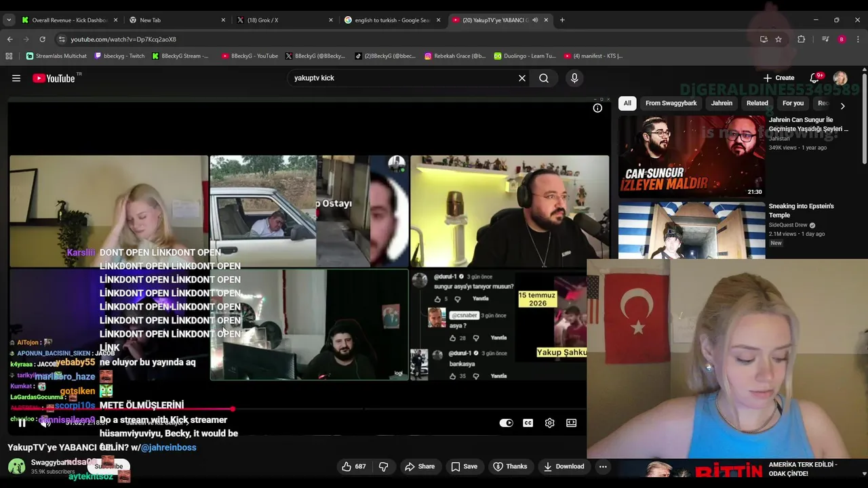
Task: Open bbeckyg - Twitch bookmark
Action: (x=119, y=56)
